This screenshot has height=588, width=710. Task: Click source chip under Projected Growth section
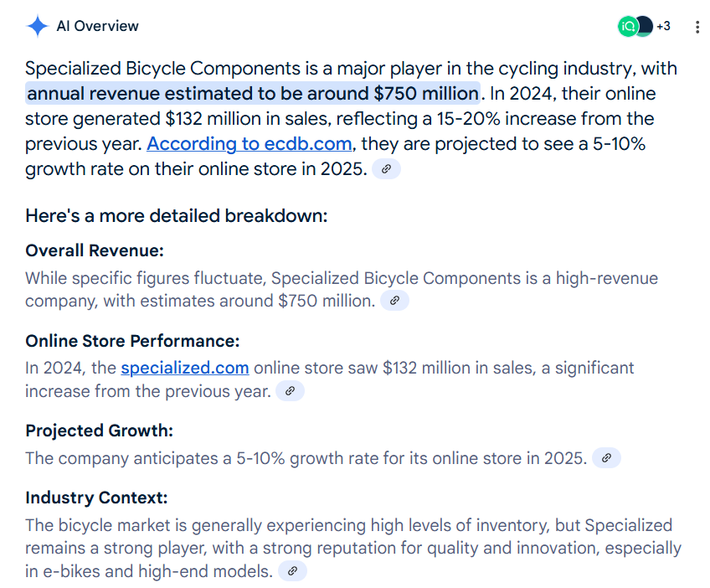pyautogui.click(x=606, y=458)
